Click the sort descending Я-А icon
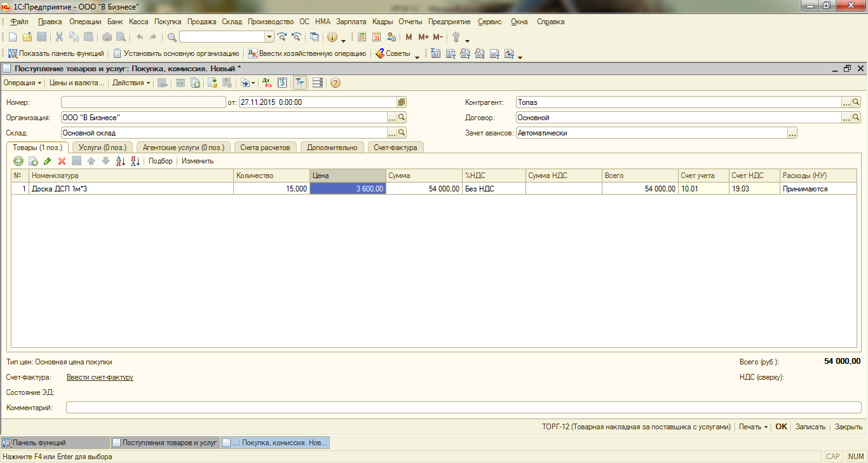Screen dimensions: 868x463 (135, 162)
